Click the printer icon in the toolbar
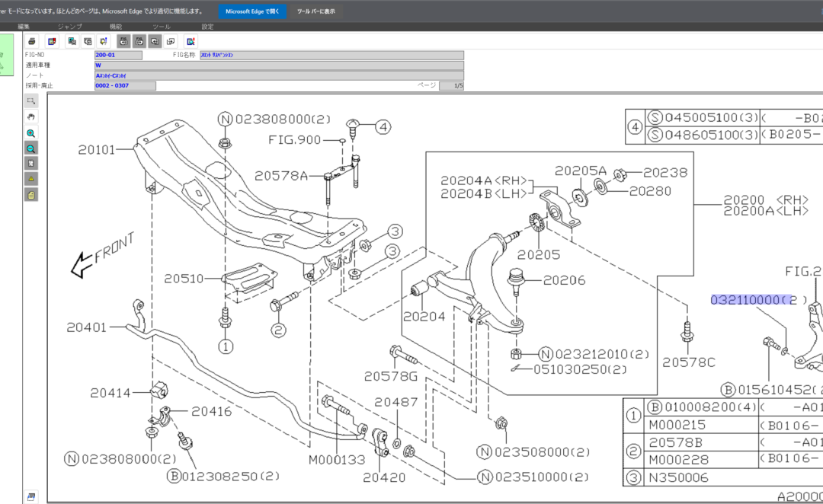Screen dimensions: 823x504 point(32,41)
